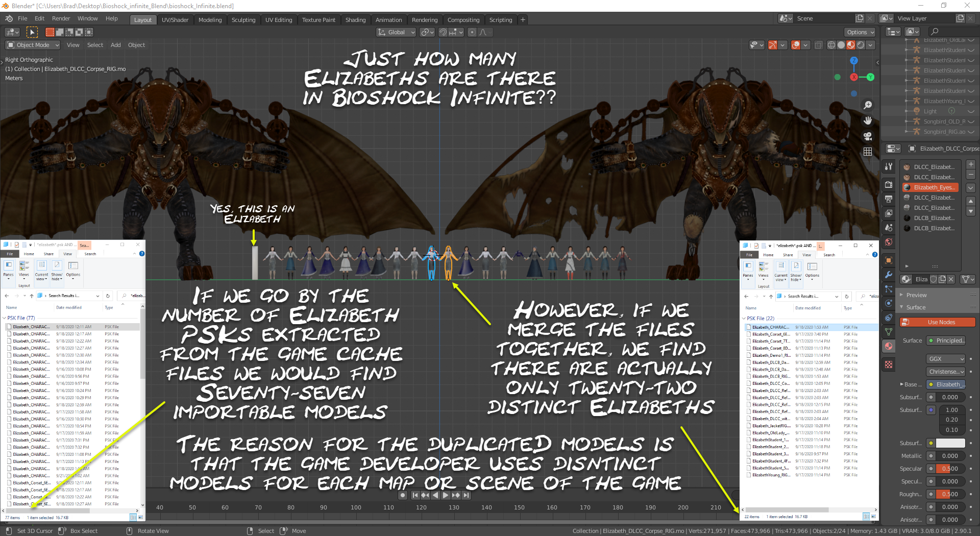This screenshot has height=536, width=980.
Task: Open Global transform orientation dropdown
Action: [396, 32]
